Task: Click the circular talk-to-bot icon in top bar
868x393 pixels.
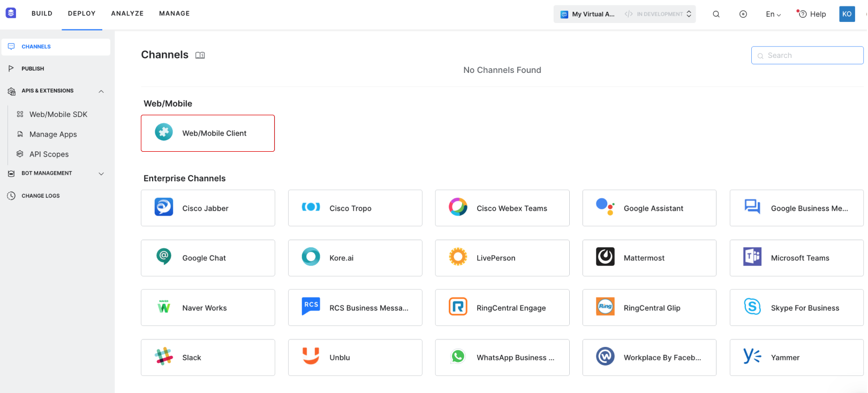Action: pyautogui.click(x=743, y=14)
